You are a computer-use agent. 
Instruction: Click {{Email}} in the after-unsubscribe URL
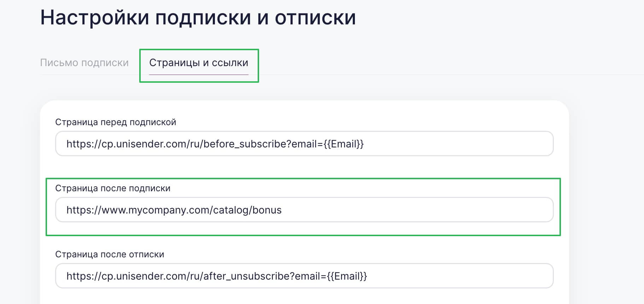(347, 276)
